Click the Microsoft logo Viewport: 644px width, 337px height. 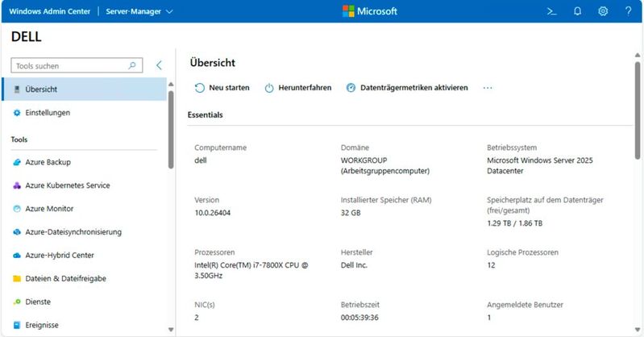pyautogui.click(x=370, y=11)
